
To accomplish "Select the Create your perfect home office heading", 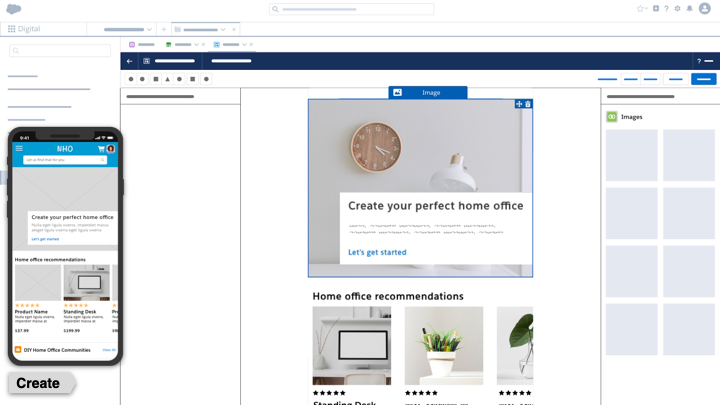I will (x=435, y=206).
